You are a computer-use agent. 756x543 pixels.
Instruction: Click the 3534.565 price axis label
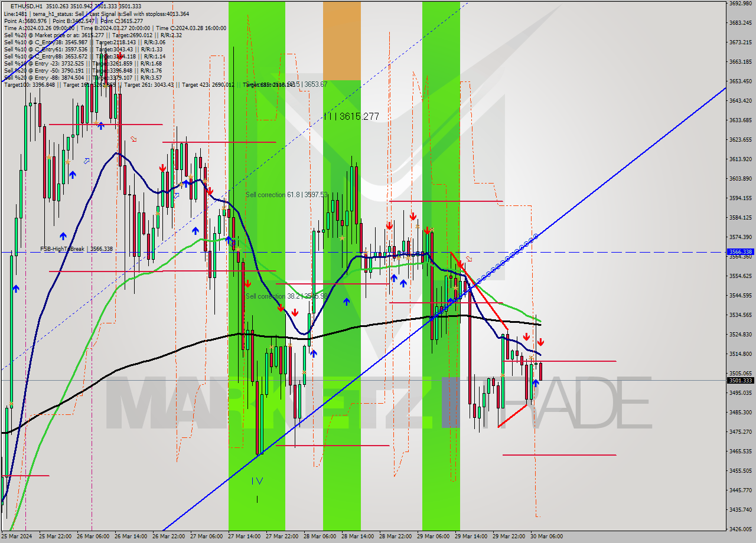click(x=740, y=315)
